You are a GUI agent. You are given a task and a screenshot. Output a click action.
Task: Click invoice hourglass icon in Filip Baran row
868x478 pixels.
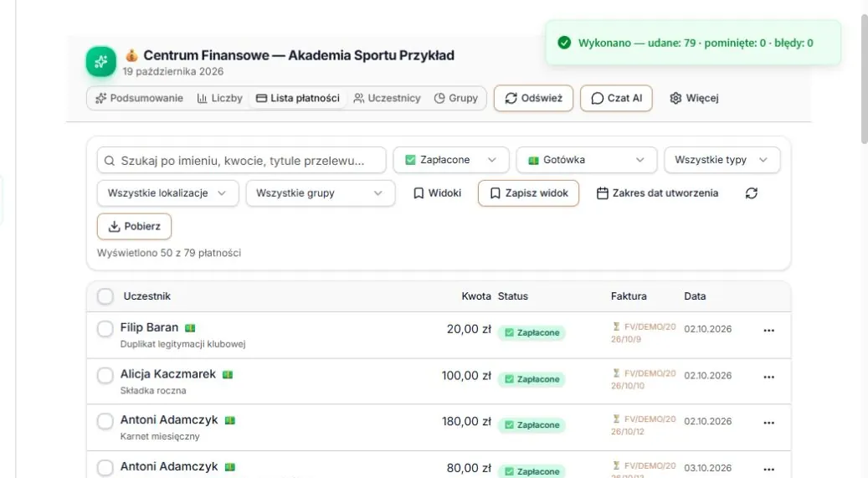pyautogui.click(x=616, y=326)
